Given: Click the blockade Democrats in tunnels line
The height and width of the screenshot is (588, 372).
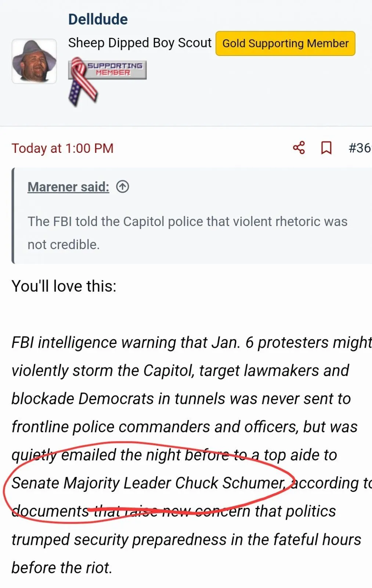Looking at the screenshot, I should click(x=181, y=399).
